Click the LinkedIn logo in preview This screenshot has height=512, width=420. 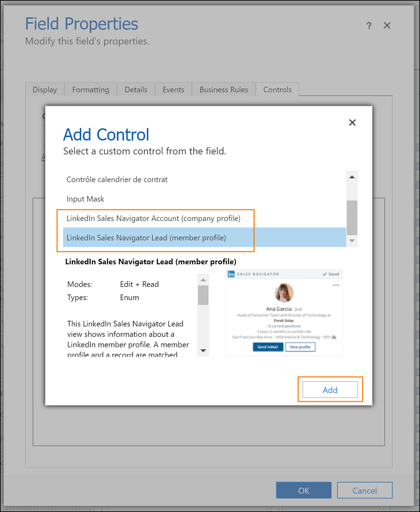pos(231,274)
